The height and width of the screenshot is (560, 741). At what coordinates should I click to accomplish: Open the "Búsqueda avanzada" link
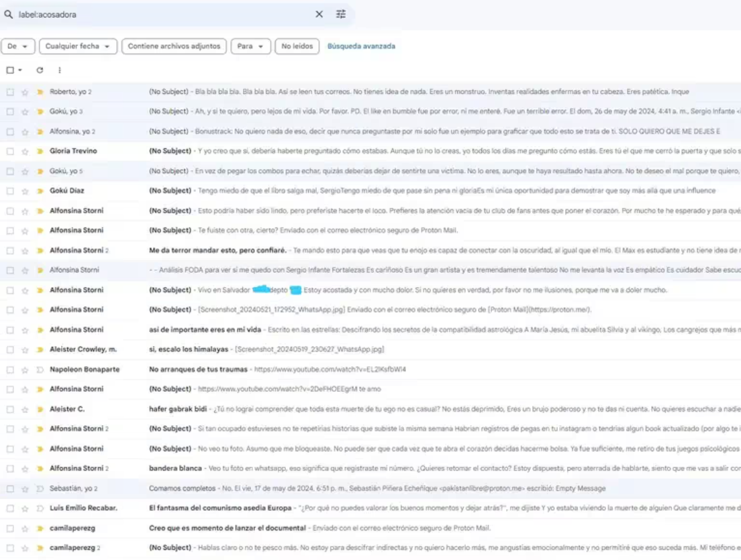tap(361, 46)
